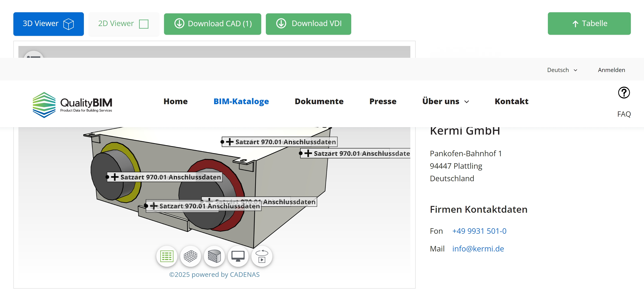Viewport: 644px width, 302px height.
Task: Call the phone number +49 9931 501-0
Action: tap(479, 231)
